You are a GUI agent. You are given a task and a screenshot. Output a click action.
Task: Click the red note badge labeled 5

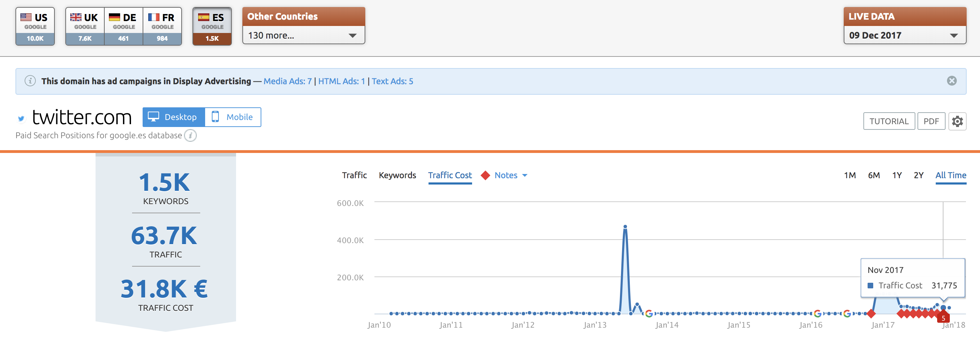(943, 318)
